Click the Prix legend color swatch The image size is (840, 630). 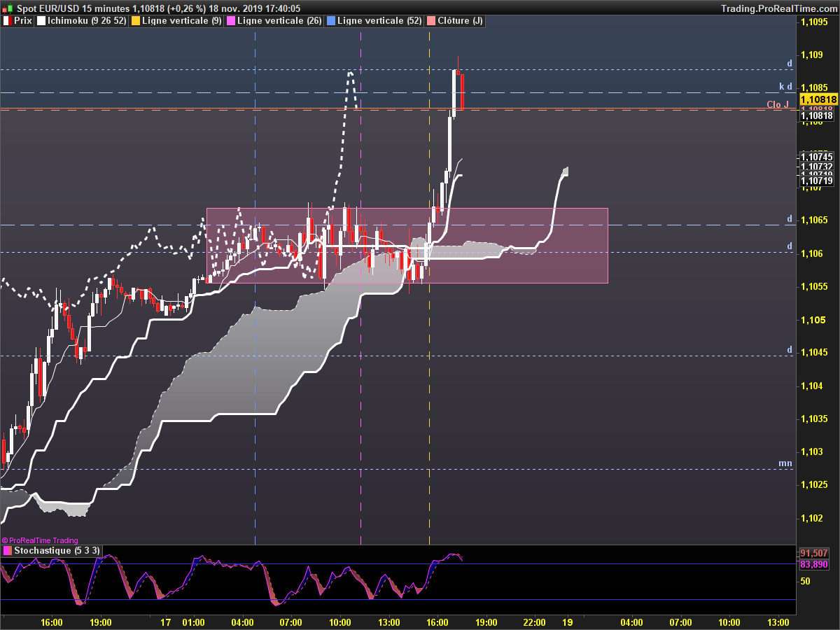[x=7, y=21]
